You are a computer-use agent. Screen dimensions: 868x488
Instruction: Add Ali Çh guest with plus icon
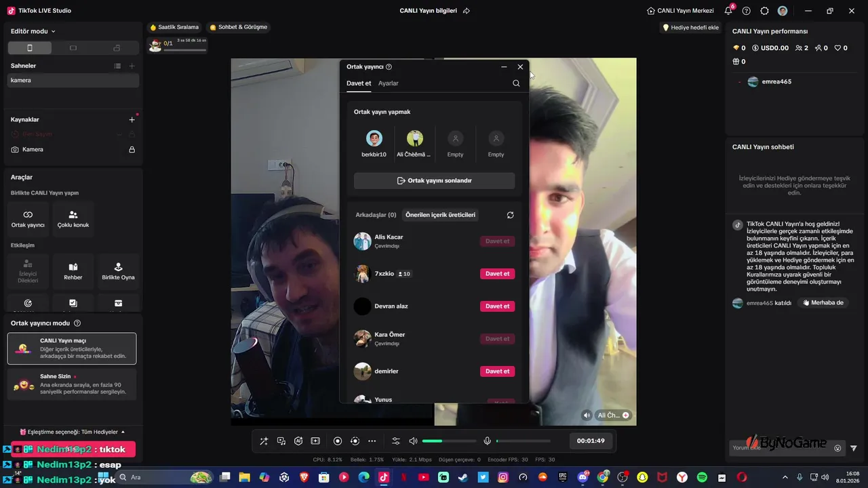click(626, 415)
